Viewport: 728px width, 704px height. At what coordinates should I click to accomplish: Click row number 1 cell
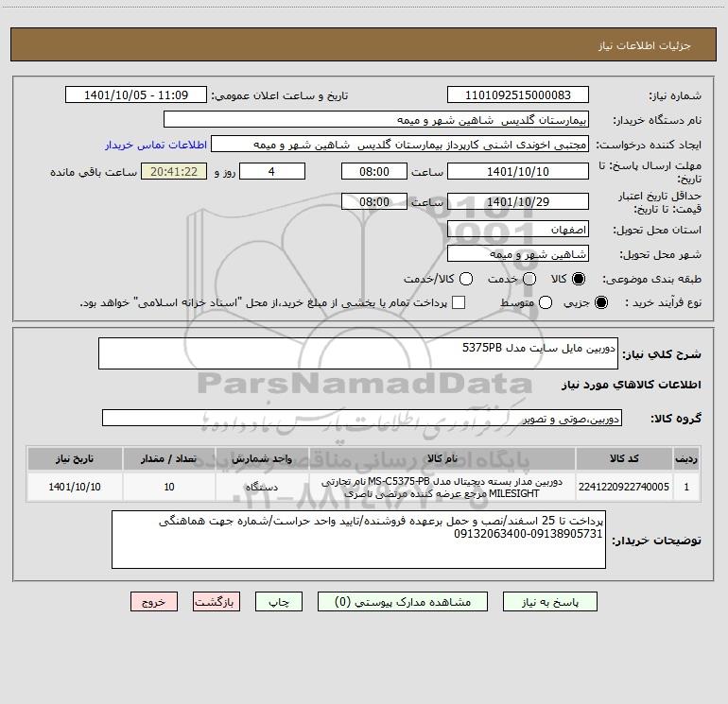coord(686,487)
